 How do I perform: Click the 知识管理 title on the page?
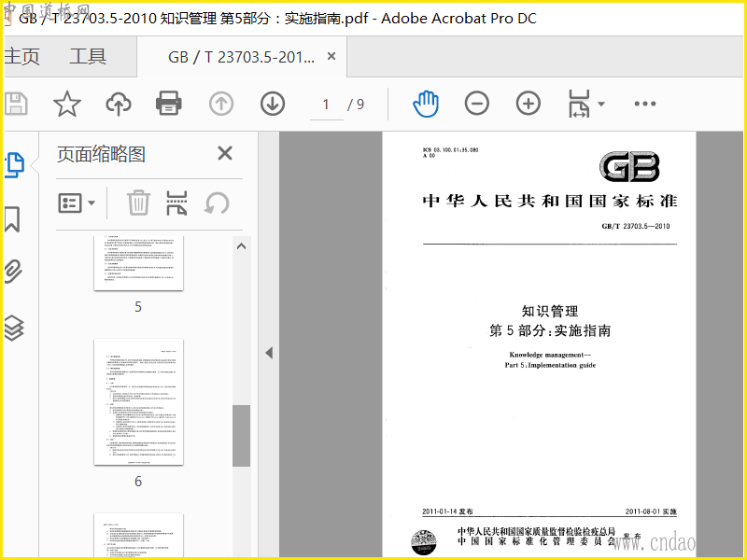click(550, 311)
